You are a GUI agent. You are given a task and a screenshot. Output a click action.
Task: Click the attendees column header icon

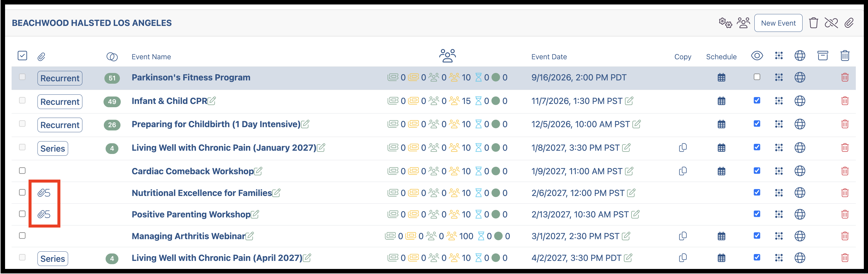coord(447,56)
